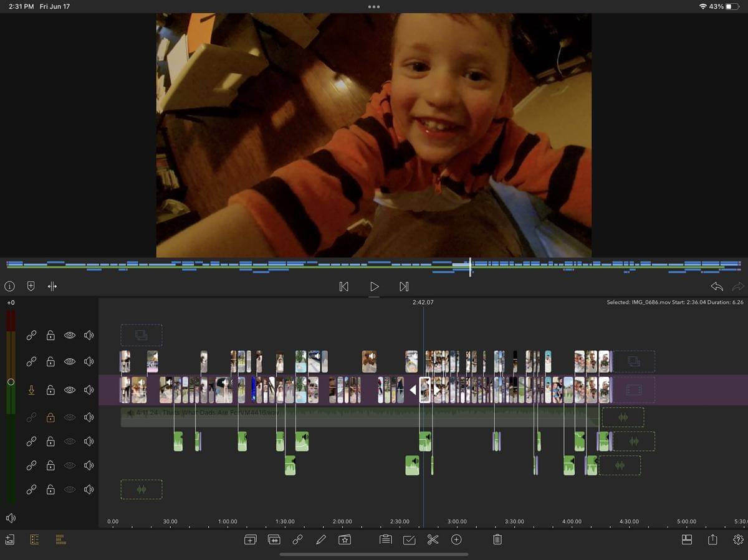Open the layout switcher in bottom bar

[687, 540]
